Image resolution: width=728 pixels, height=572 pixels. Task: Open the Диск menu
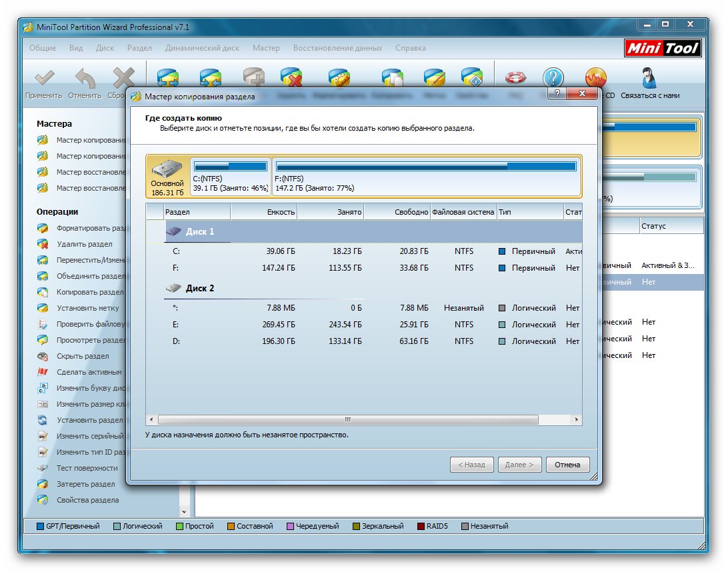tap(105, 48)
